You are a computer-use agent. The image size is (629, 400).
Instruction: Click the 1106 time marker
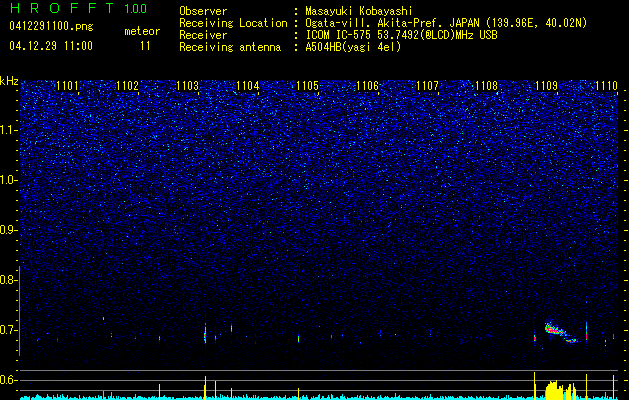click(x=367, y=86)
